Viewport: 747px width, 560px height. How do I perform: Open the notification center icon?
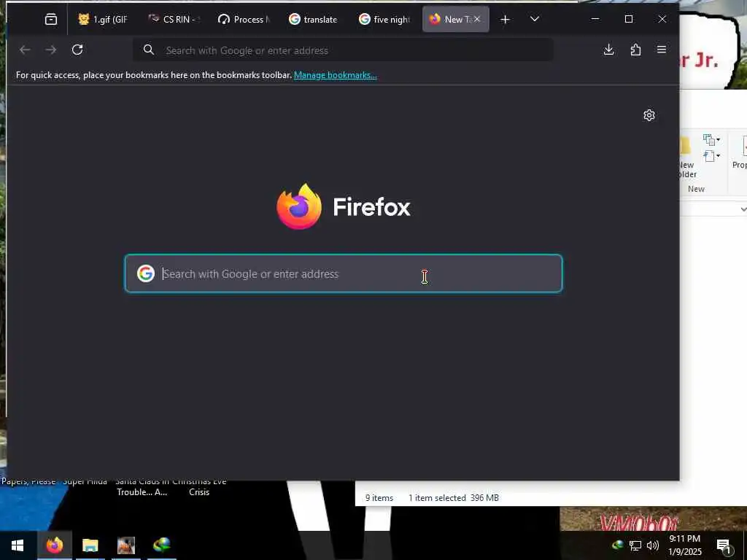724,545
